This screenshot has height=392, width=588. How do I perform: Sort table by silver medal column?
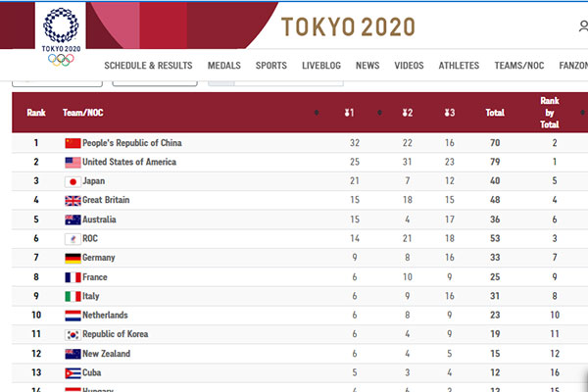pos(408,113)
